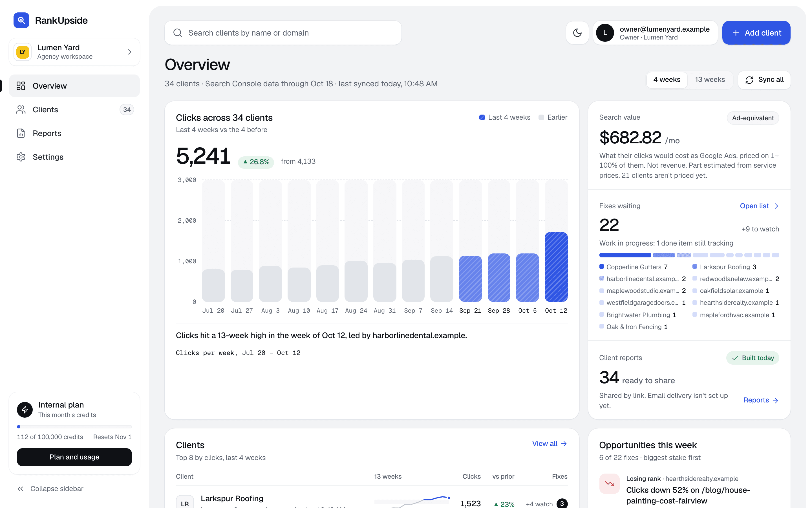Image resolution: width=812 pixels, height=508 pixels.
Task: Click Oak & Iron Fencing legend entry
Action: click(x=633, y=327)
